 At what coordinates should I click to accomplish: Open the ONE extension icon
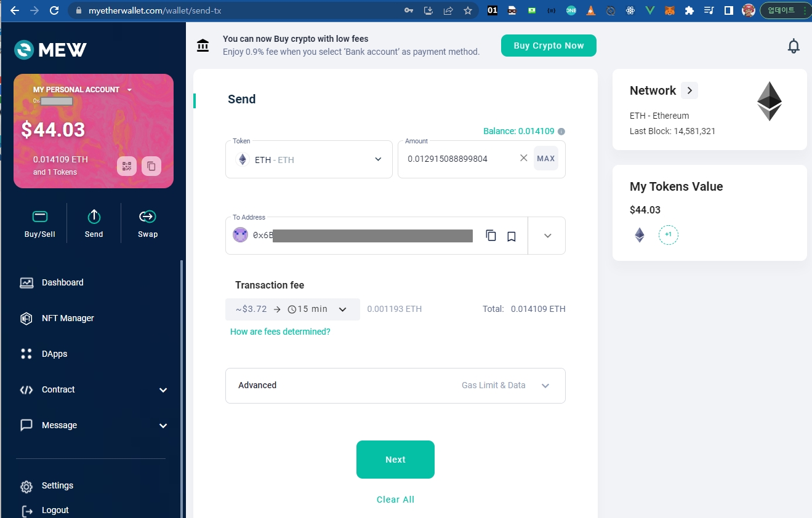[x=571, y=10]
